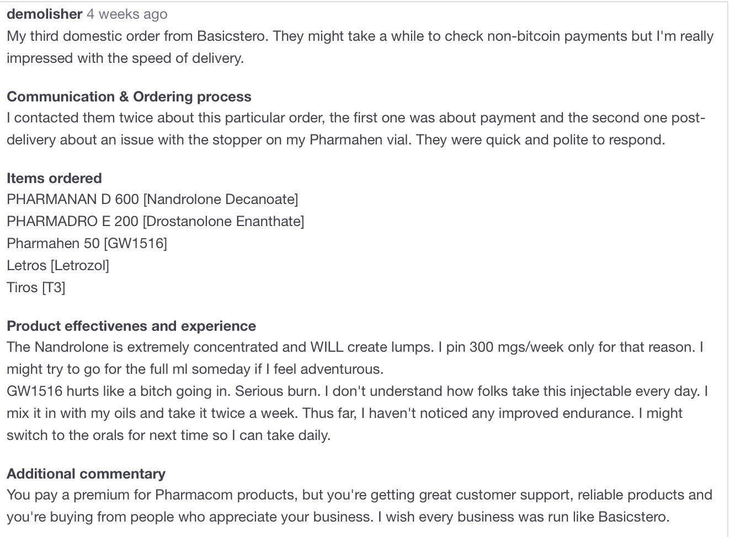Image resolution: width=756 pixels, height=537 pixels.
Task: Open the demolisher user profile link
Action: tap(44, 14)
